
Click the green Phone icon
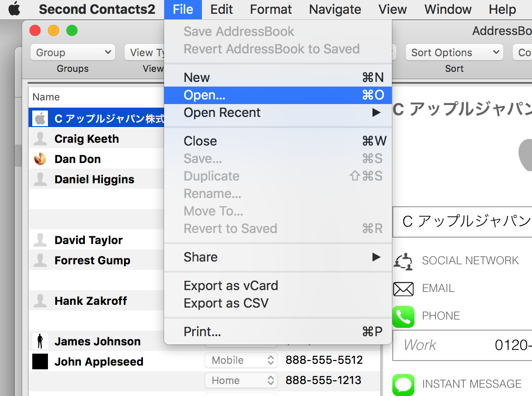point(403,317)
